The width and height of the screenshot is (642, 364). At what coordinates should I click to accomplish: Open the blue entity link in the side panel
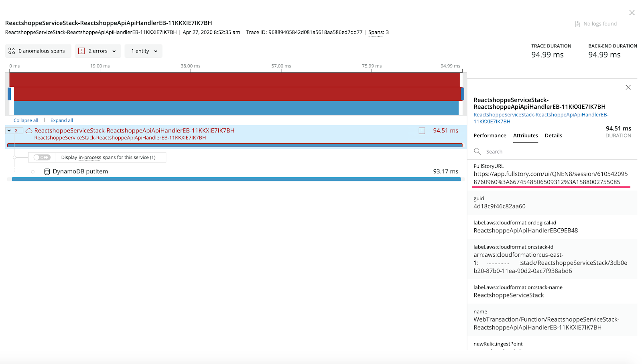pyautogui.click(x=541, y=118)
